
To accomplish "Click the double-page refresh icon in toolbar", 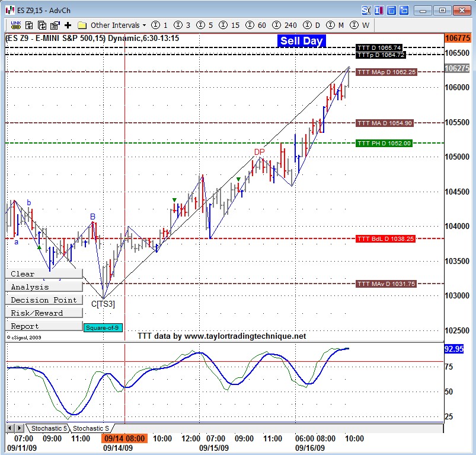I will click(42, 25).
